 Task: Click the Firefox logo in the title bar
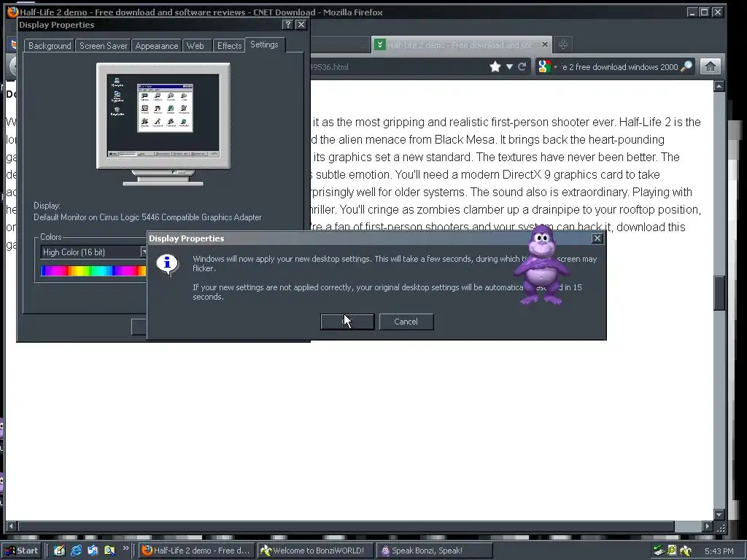pos(12,12)
